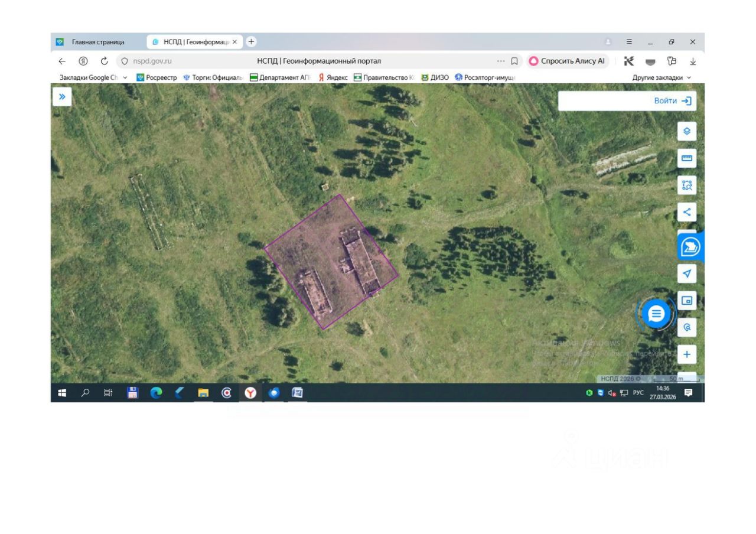Open the blue map assistant side tab
Image resolution: width=756 pixels, height=534 pixels.
[x=690, y=247]
